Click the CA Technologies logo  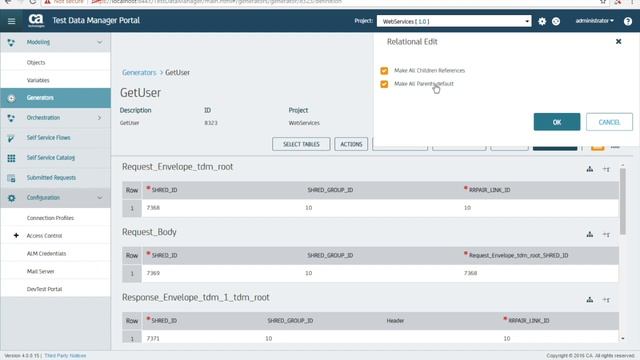[36, 20]
